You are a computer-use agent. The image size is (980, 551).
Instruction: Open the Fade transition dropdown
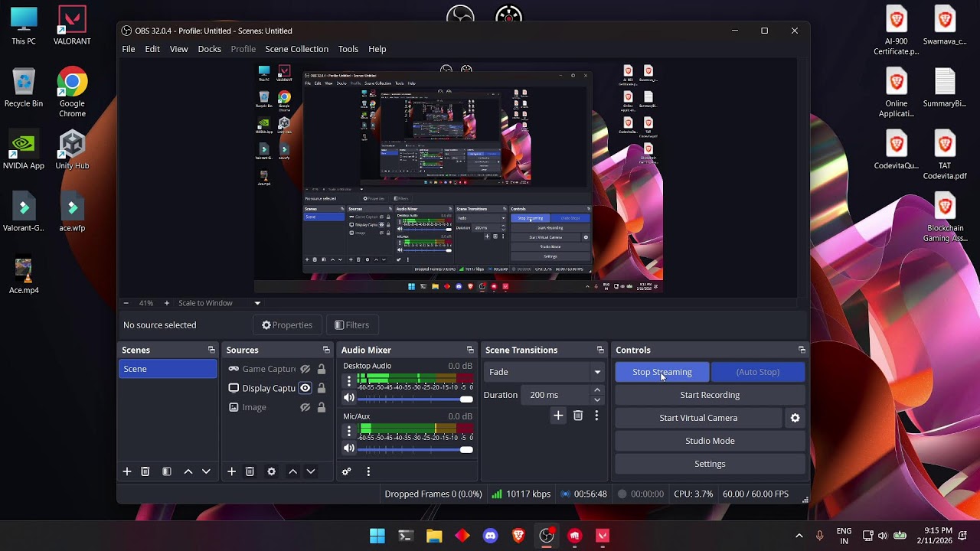[x=544, y=372]
